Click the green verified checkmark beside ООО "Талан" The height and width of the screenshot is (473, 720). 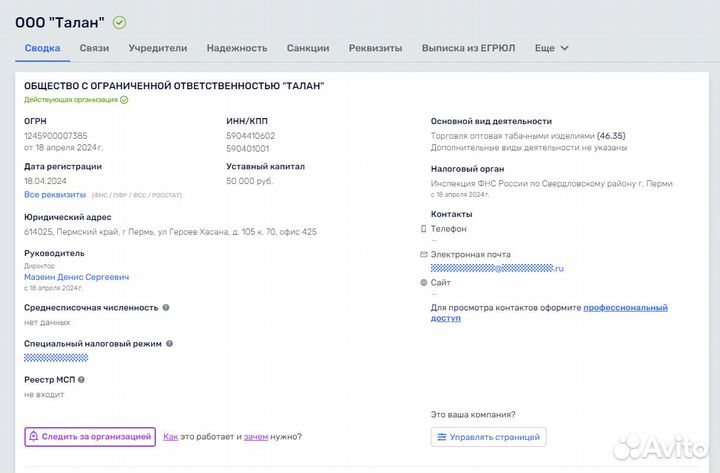(x=120, y=22)
